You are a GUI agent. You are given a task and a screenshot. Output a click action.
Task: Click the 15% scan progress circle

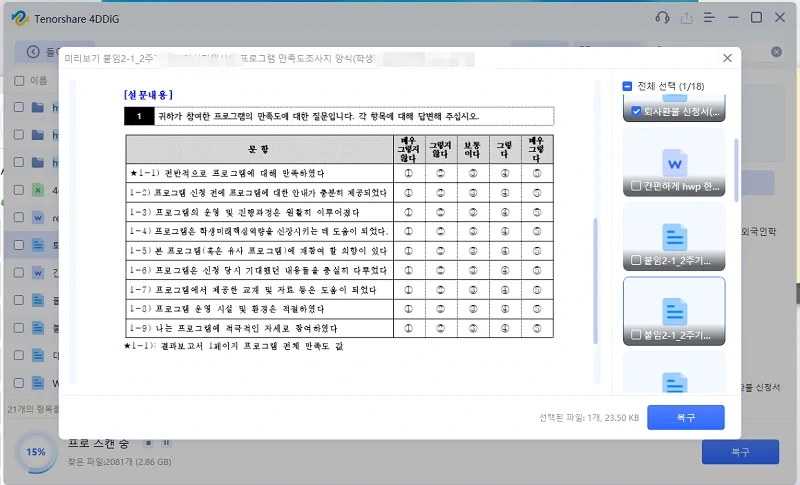[36, 452]
